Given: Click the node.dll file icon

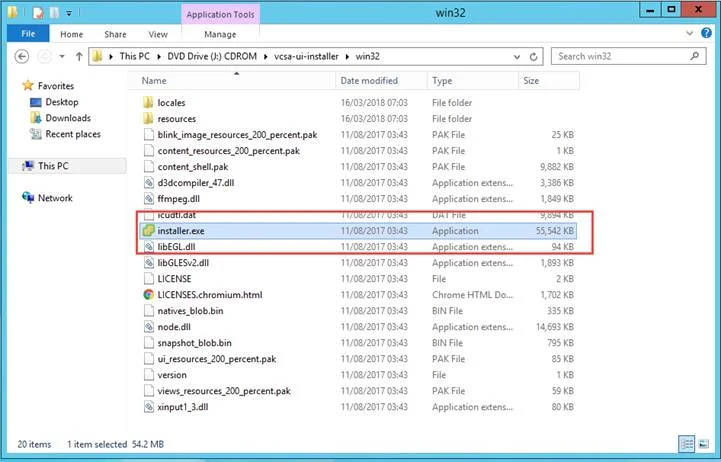Looking at the screenshot, I should pyautogui.click(x=149, y=327).
